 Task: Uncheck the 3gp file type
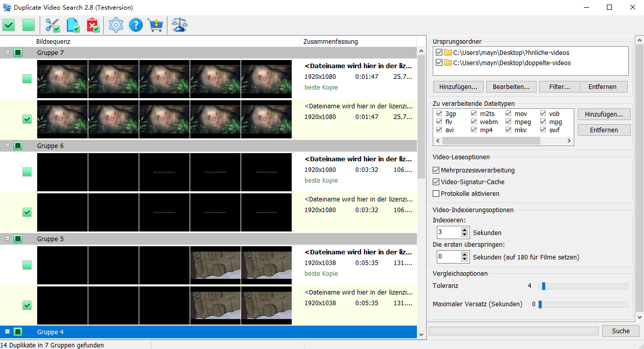click(x=439, y=113)
